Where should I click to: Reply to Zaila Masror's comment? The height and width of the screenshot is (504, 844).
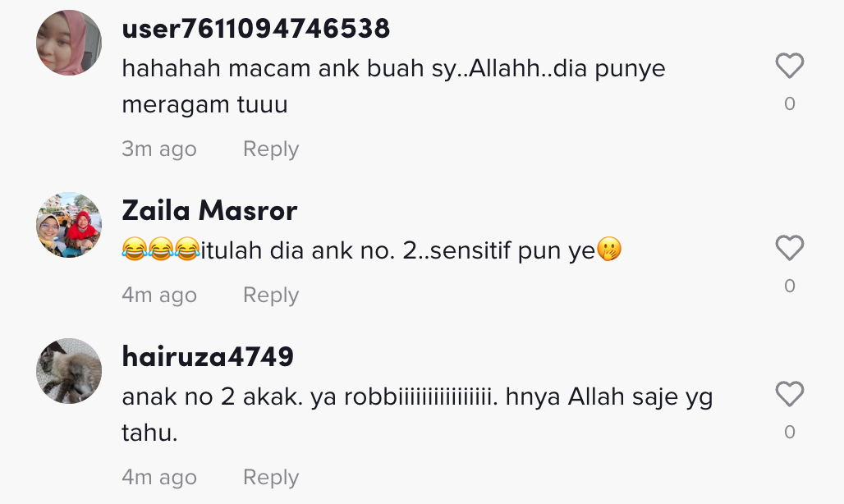point(271,296)
